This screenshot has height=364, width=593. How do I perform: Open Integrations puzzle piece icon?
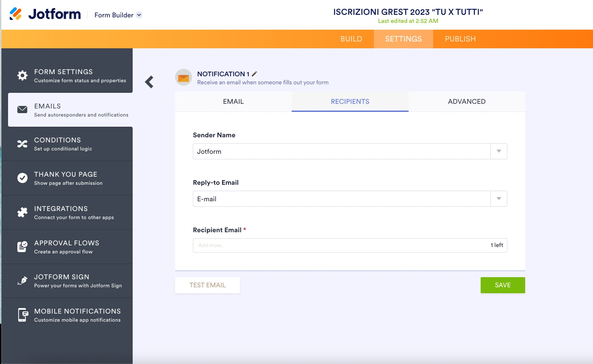[x=22, y=212]
